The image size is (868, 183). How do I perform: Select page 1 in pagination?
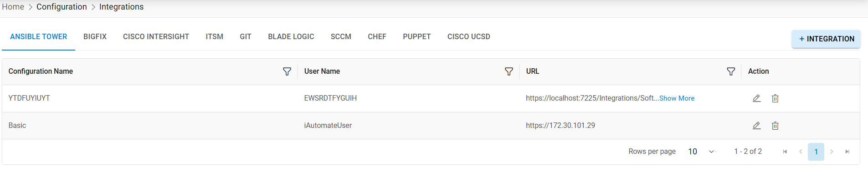(x=816, y=152)
